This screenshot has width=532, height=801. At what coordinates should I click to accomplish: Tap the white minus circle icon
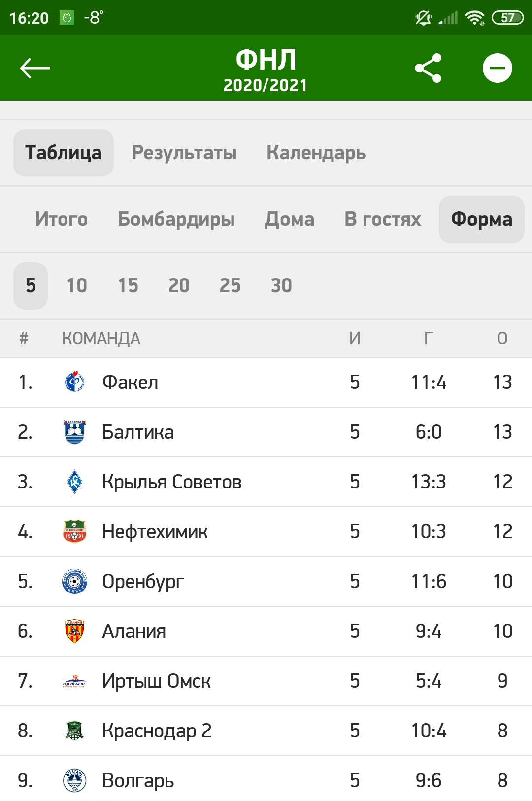tap(497, 68)
